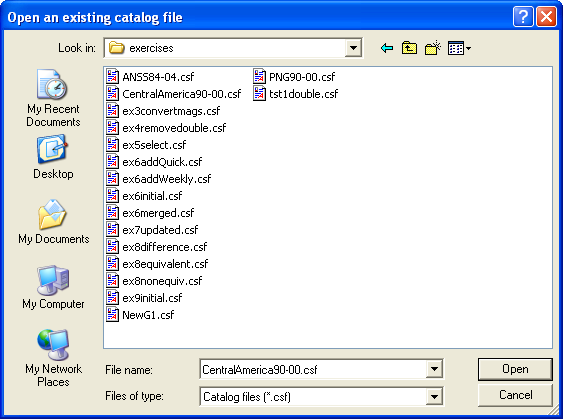Select the My Computer shortcut
The height and width of the screenshot is (419, 563).
click(53, 287)
